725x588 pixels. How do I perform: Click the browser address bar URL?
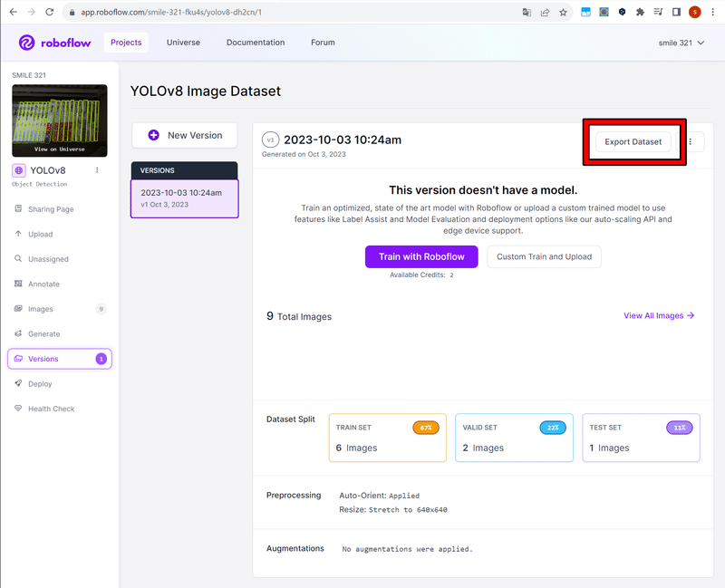pyautogui.click(x=171, y=13)
